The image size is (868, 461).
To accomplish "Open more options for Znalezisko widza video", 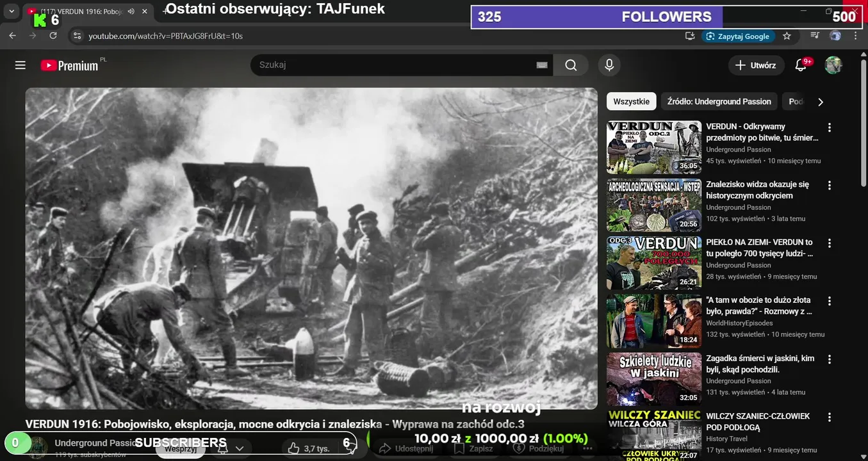I will coord(830,185).
